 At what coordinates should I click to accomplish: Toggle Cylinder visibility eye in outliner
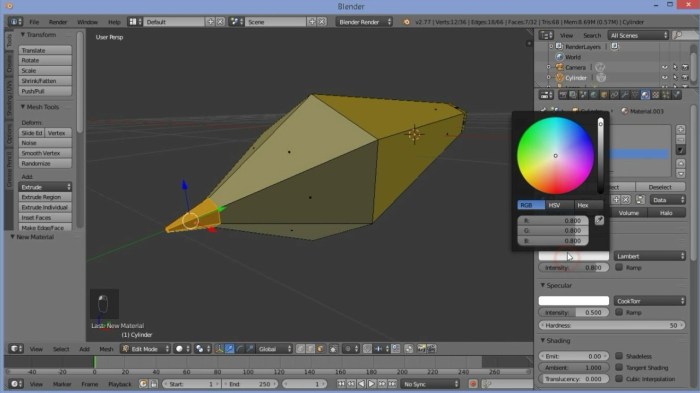point(665,78)
